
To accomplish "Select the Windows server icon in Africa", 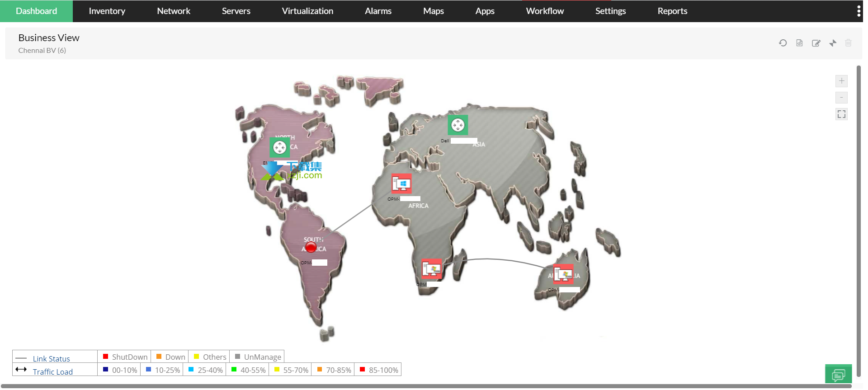I will [x=401, y=184].
